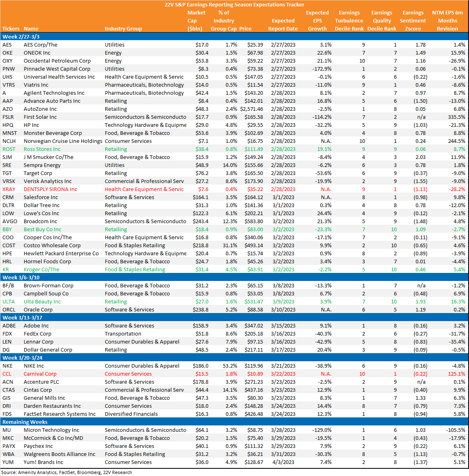Select 'FedEx Corp' name cell
The image size is (469, 476).
pyautogui.click(x=37, y=334)
